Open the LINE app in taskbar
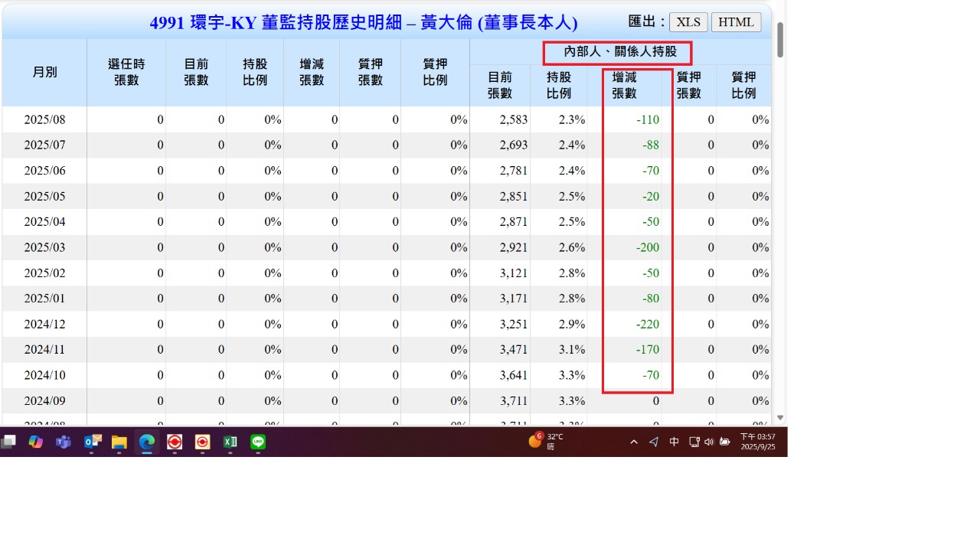This screenshot has height=545, width=980. [258, 442]
